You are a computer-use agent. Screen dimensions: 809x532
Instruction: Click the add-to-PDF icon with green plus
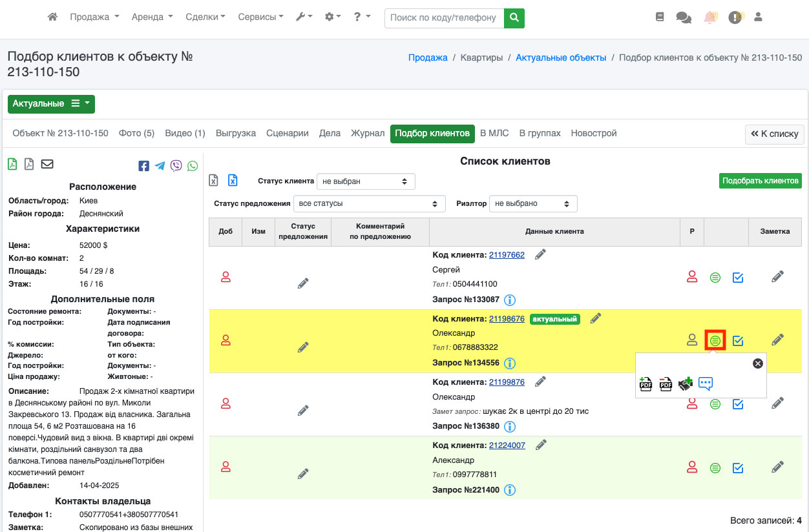[x=646, y=384]
